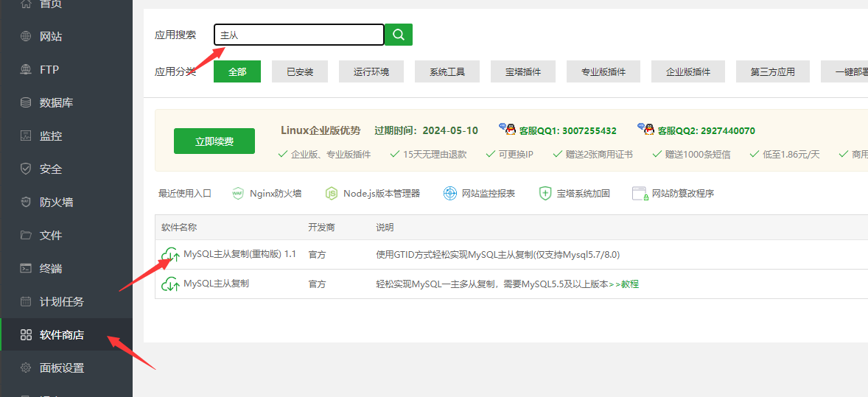Open 网站监控报表 recent entry link
The image size is (868, 397).
[489, 193]
